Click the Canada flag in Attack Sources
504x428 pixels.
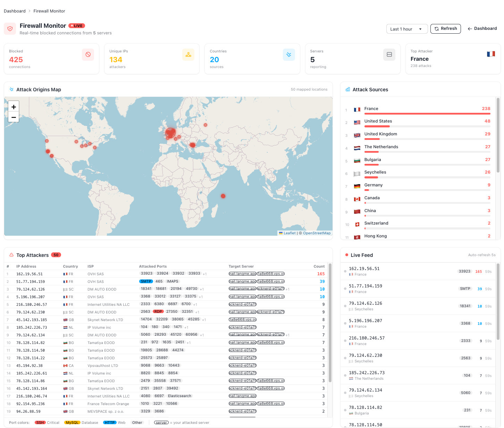pos(357,199)
